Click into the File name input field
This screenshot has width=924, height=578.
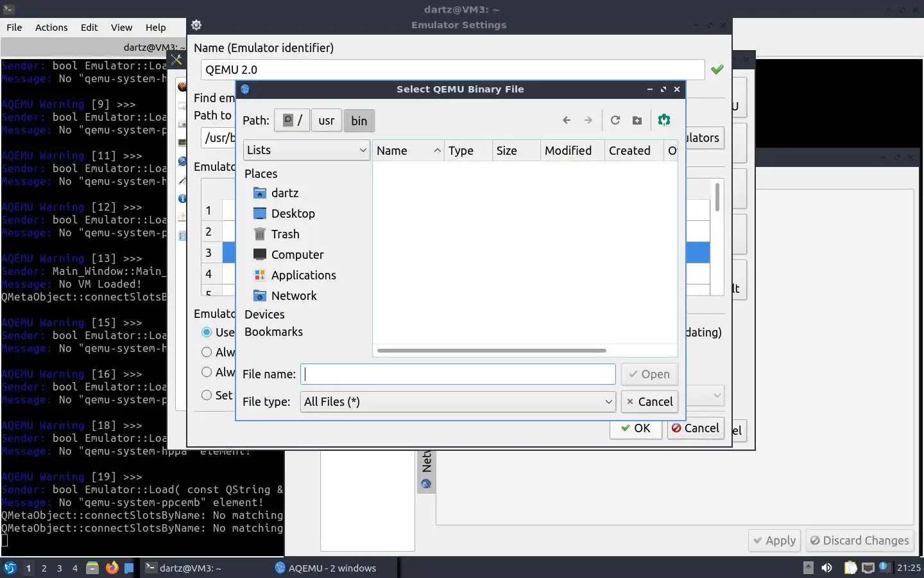click(x=458, y=374)
